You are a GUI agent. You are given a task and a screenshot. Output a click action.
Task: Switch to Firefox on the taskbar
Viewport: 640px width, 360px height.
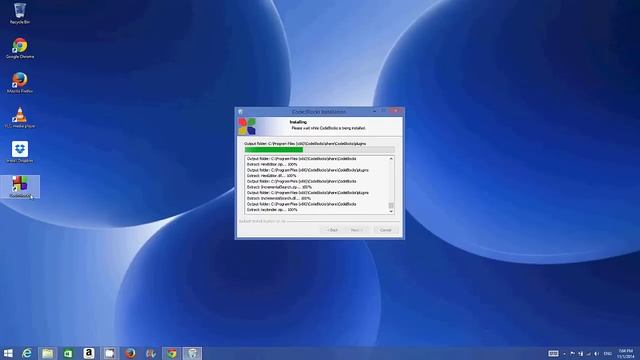click(130, 353)
